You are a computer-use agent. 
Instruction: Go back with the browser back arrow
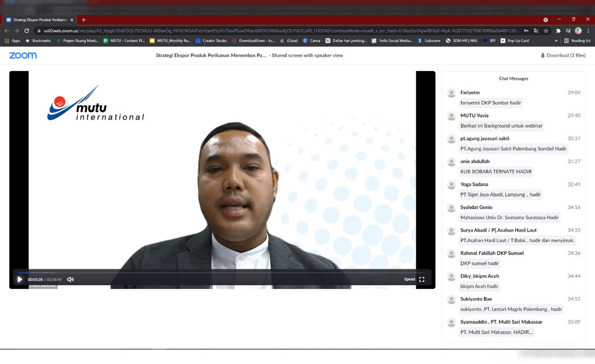pyautogui.click(x=7, y=30)
